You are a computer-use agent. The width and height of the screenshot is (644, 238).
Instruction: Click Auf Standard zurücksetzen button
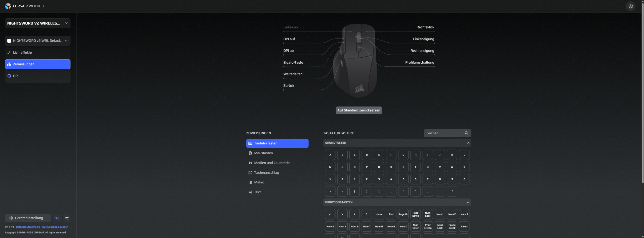coord(358,110)
